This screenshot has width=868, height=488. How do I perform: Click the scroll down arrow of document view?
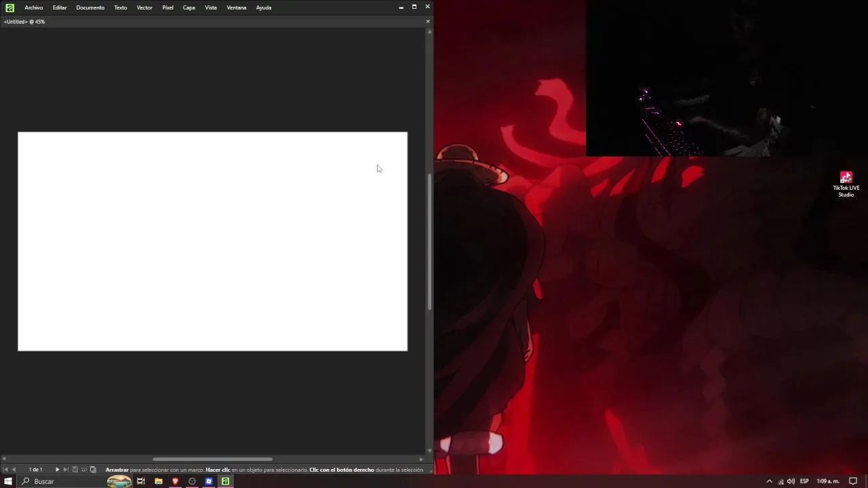coord(429,451)
